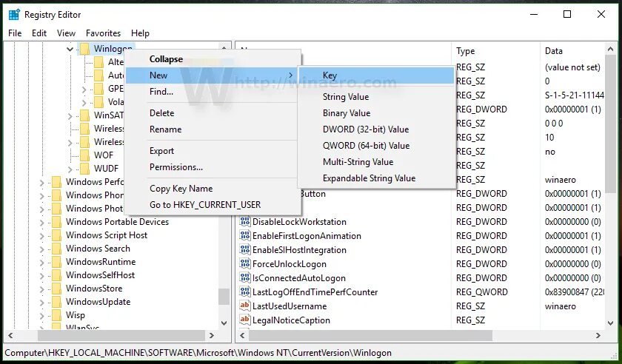Viewport: 622px width, 364px height.
Task: Select Export in the context menu
Action: pos(213,151)
